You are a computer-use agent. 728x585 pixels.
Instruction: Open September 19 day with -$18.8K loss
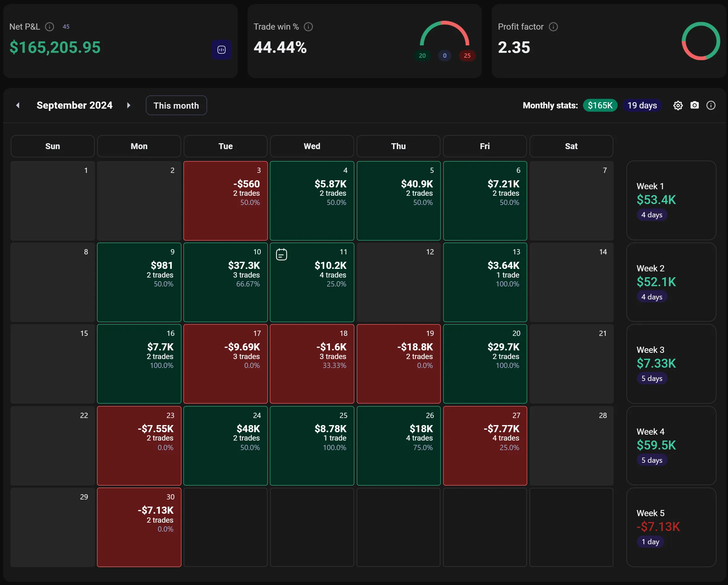pos(399,364)
